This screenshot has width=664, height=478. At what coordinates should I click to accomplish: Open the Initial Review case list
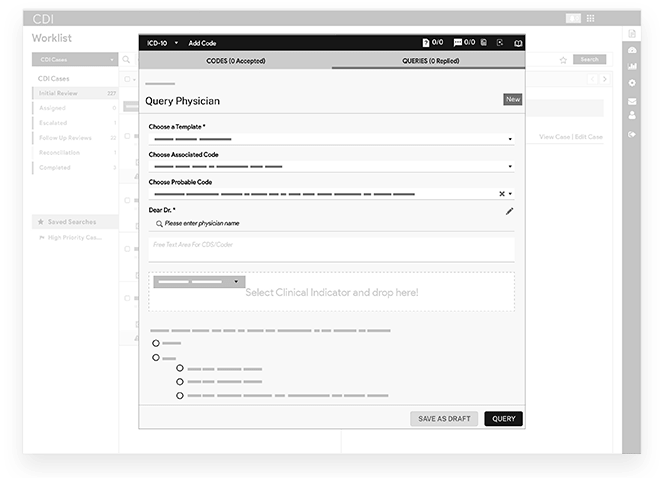click(x=75, y=93)
